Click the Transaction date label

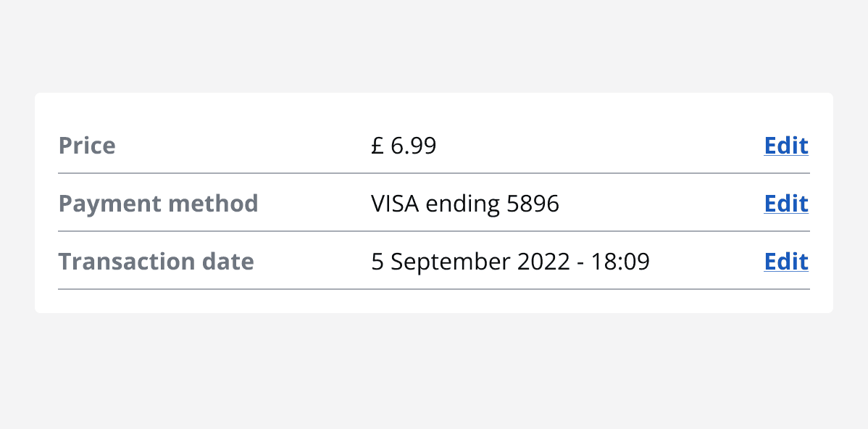click(156, 262)
